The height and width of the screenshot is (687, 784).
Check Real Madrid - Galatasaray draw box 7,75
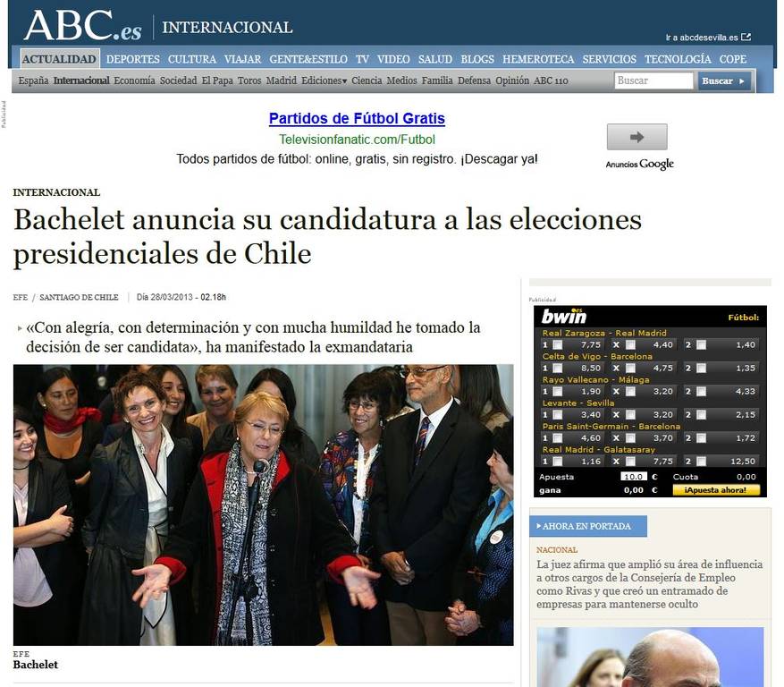point(630,462)
